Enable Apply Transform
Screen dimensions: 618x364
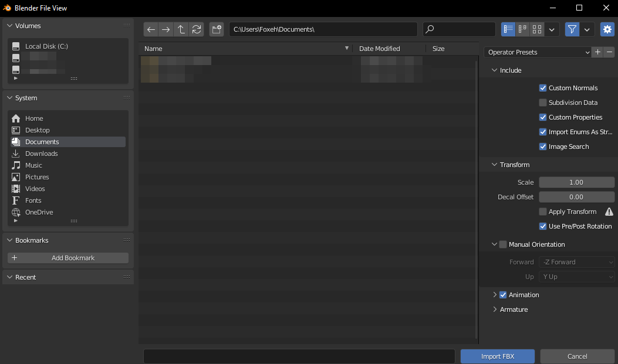(543, 212)
